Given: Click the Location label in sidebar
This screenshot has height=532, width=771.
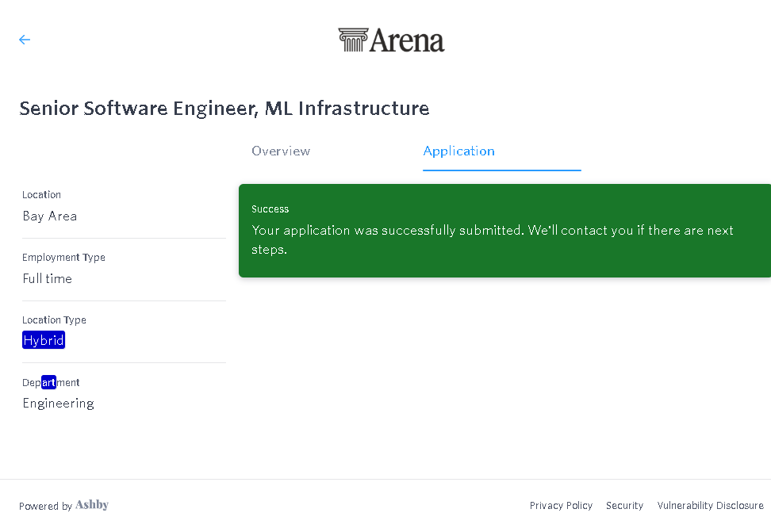Looking at the screenshot, I should pos(42,195).
